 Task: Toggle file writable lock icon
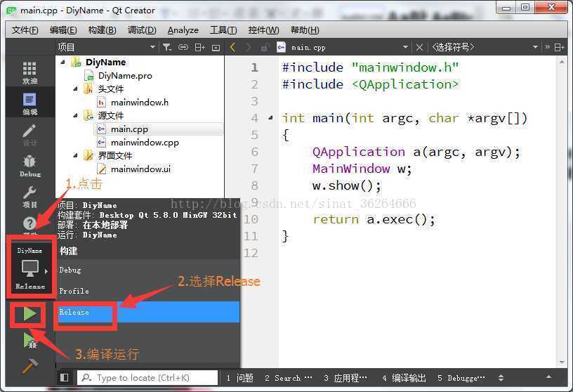(265, 47)
